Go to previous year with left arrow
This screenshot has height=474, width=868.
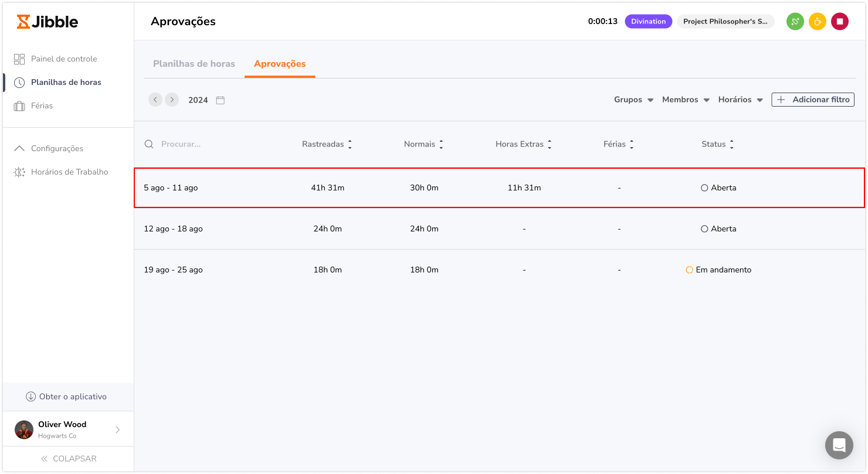(x=155, y=100)
